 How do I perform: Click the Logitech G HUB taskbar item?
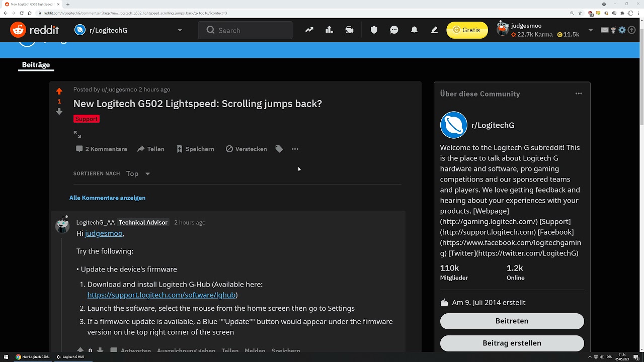tap(70, 357)
